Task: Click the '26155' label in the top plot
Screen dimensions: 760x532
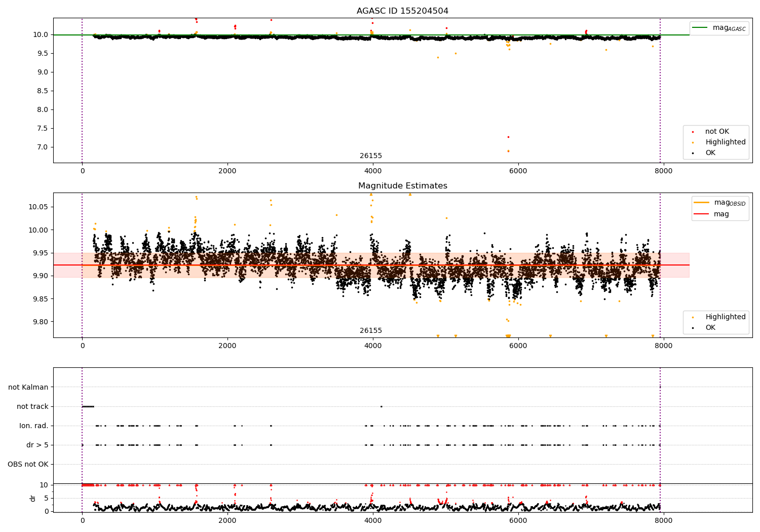Action: pos(371,156)
